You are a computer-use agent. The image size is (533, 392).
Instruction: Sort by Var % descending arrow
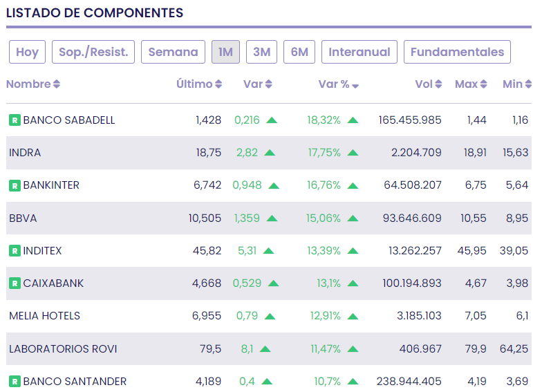(x=355, y=85)
